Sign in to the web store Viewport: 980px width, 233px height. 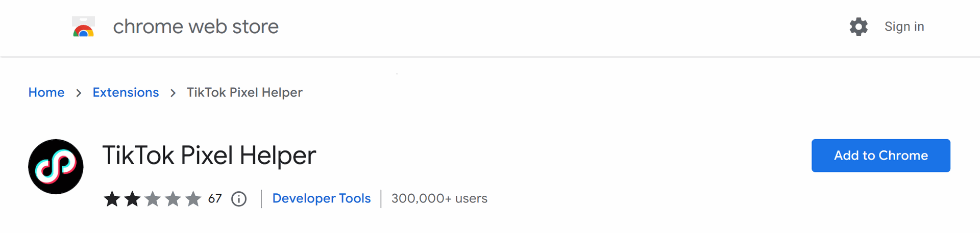pyautogui.click(x=904, y=27)
